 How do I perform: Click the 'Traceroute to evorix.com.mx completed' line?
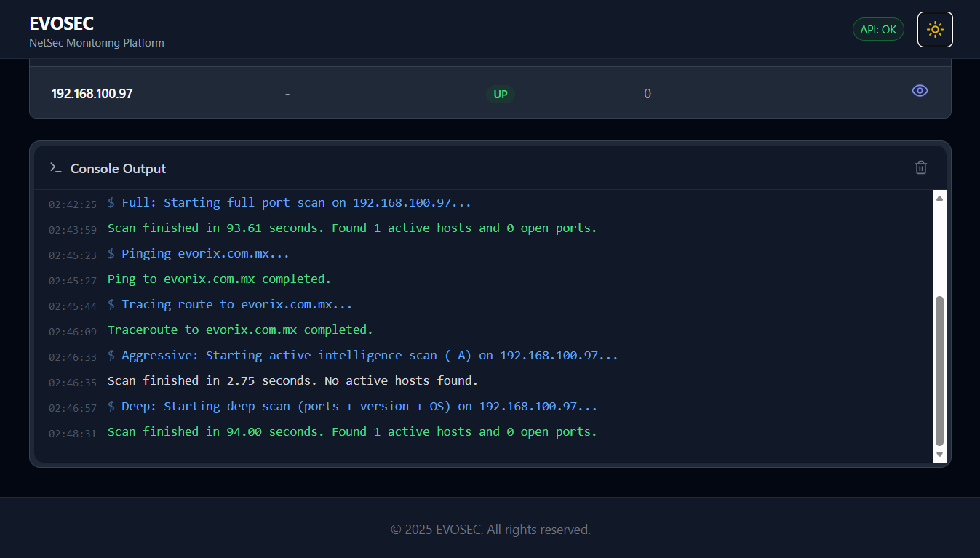click(240, 330)
